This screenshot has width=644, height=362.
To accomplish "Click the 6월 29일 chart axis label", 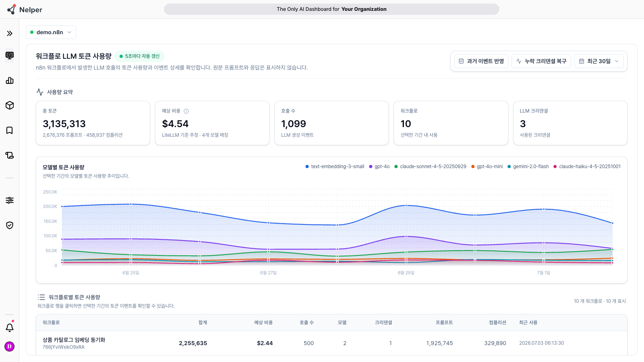I will pos(406,273).
